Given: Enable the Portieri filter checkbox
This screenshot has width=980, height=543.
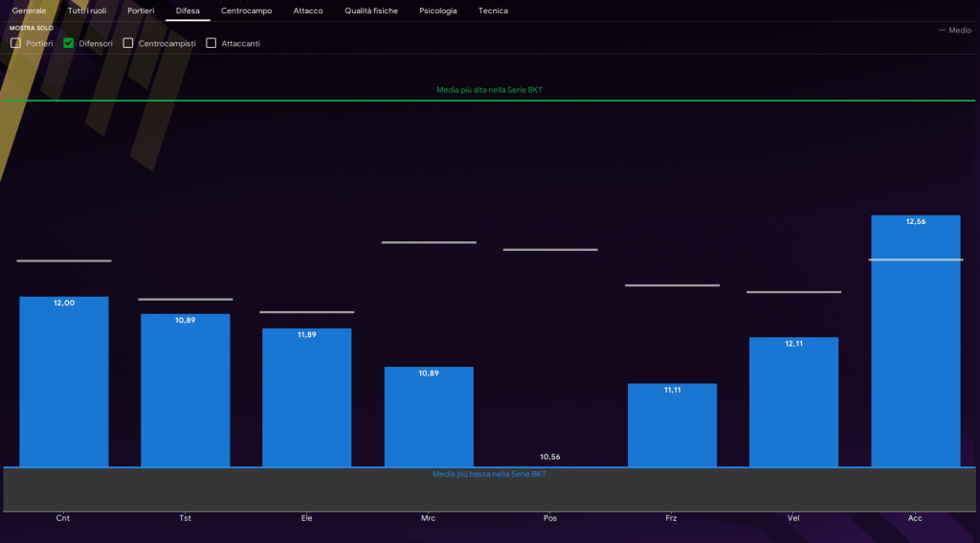Looking at the screenshot, I should [x=16, y=43].
